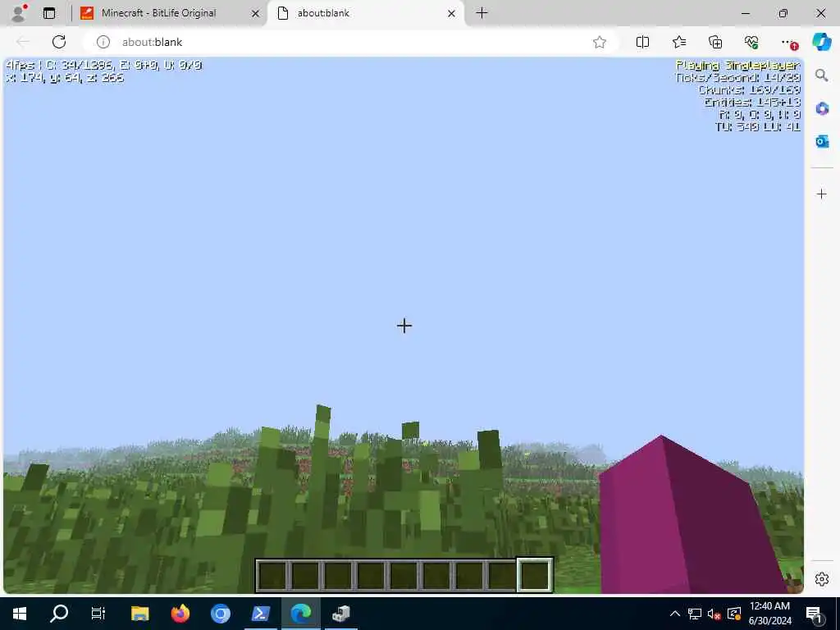This screenshot has height=630, width=840.
Task: Close the about:blank tab
Action: 452,13
